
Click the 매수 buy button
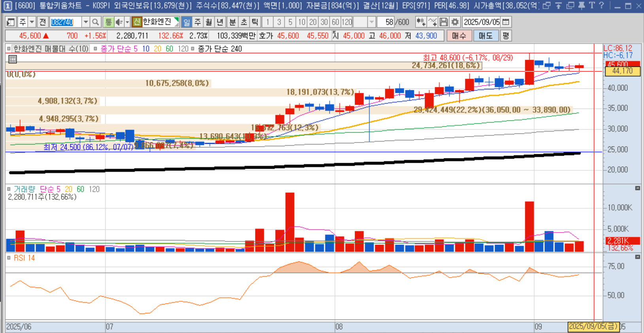(x=459, y=36)
